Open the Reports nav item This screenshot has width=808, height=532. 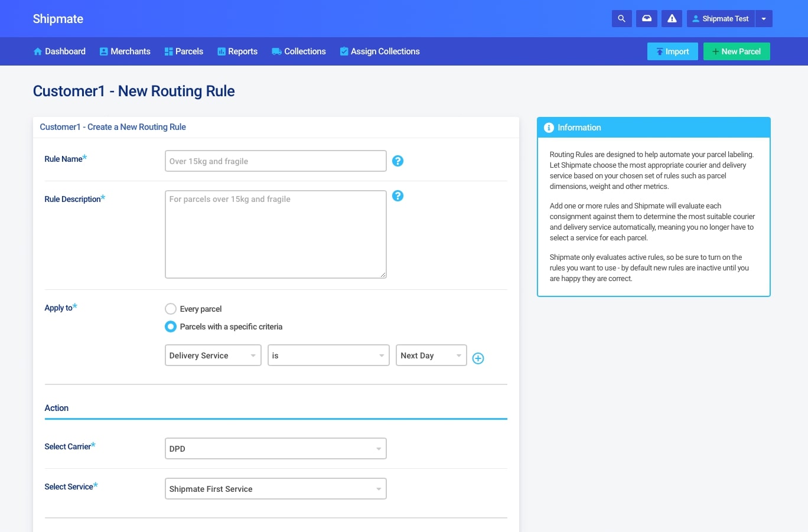coord(237,51)
